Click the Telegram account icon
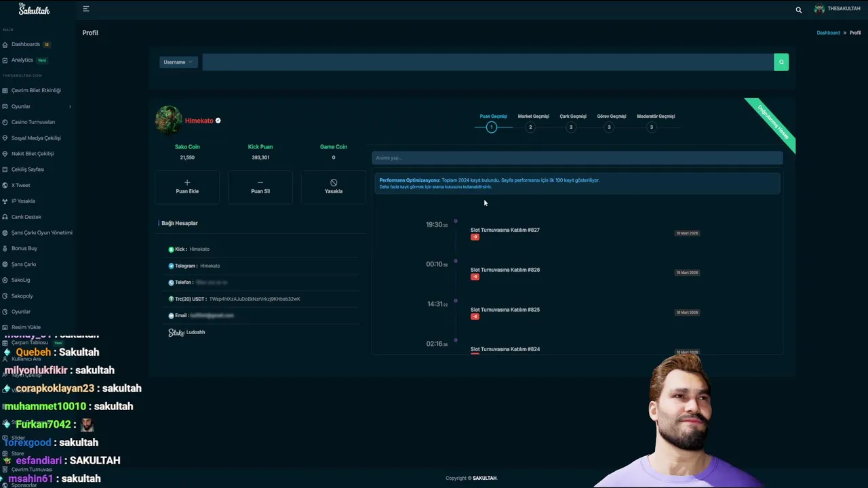 click(x=171, y=266)
